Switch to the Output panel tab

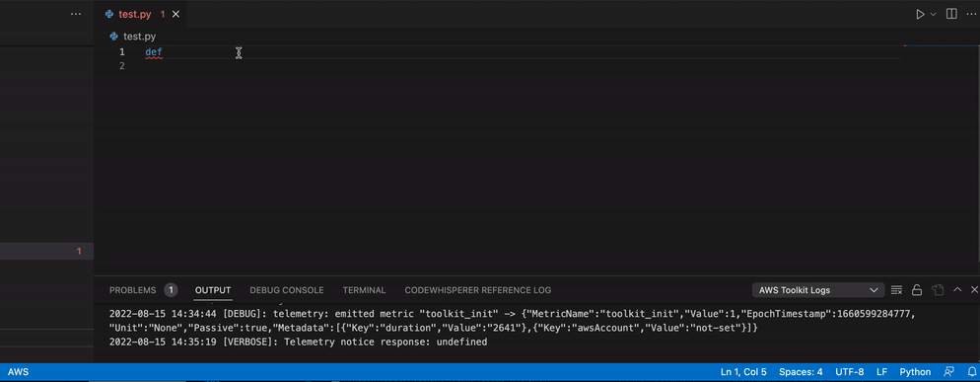213,290
